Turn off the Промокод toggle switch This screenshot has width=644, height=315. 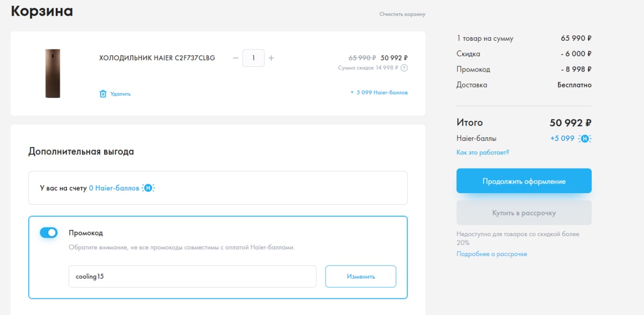coord(49,232)
